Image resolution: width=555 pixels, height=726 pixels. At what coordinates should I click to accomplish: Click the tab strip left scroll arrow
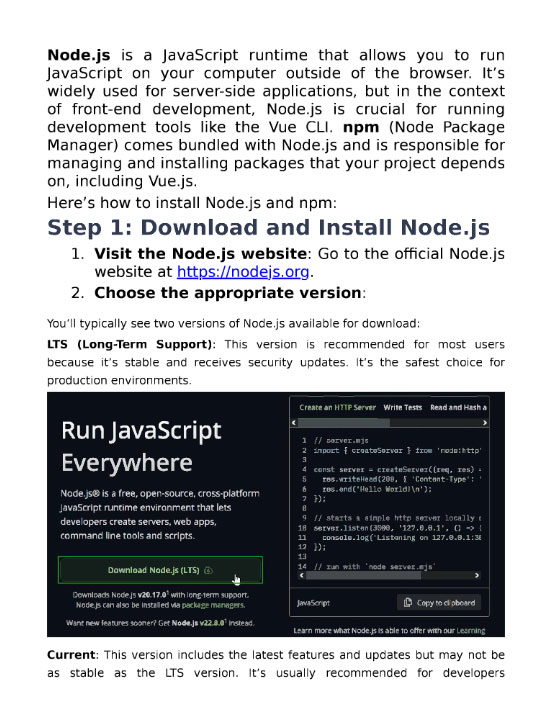pos(294,423)
